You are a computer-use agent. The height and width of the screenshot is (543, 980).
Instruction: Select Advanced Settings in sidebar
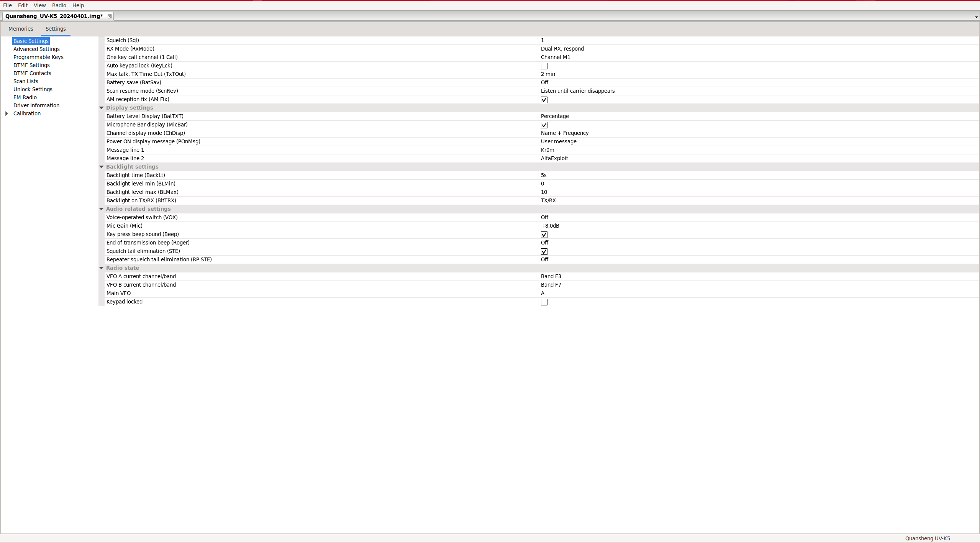click(36, 49)
